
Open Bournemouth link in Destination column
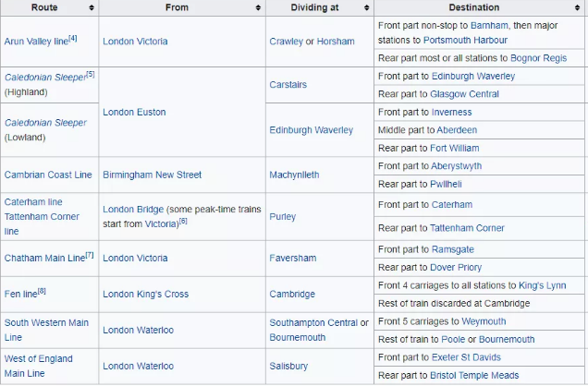click(x=507, y=339)
